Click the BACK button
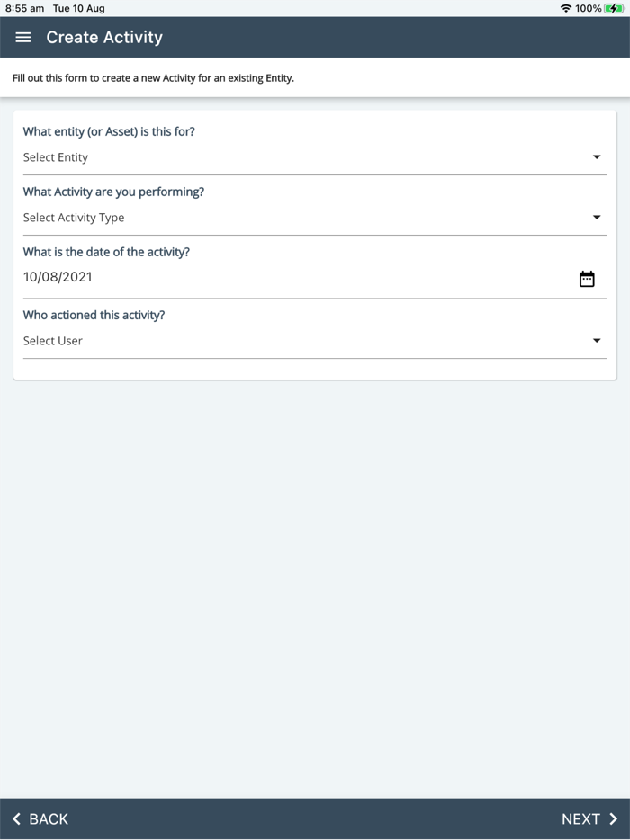 tap(45, 818)
